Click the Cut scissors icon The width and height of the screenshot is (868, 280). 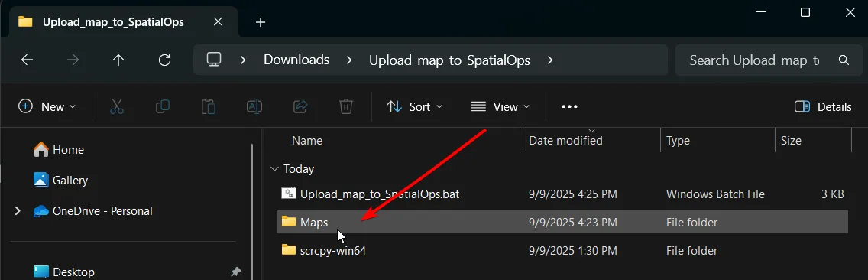coord(117,106)
